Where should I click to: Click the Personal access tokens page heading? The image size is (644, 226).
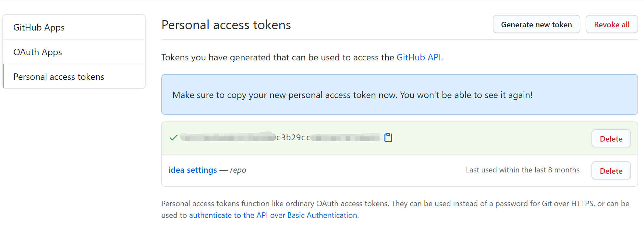[226, 25]
